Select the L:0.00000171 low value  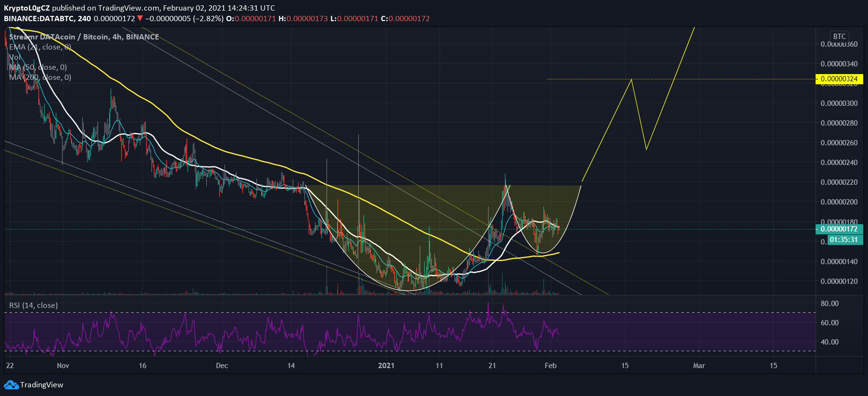(354, 18)
